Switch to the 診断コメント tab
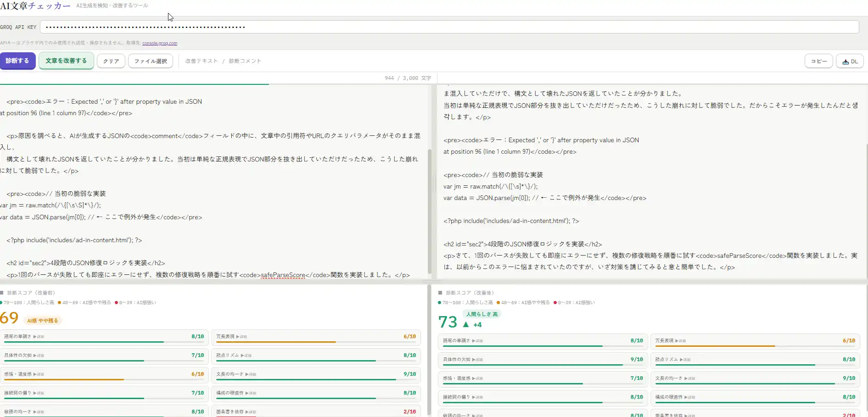The image size is (868, 417). (x=245, y=61)
